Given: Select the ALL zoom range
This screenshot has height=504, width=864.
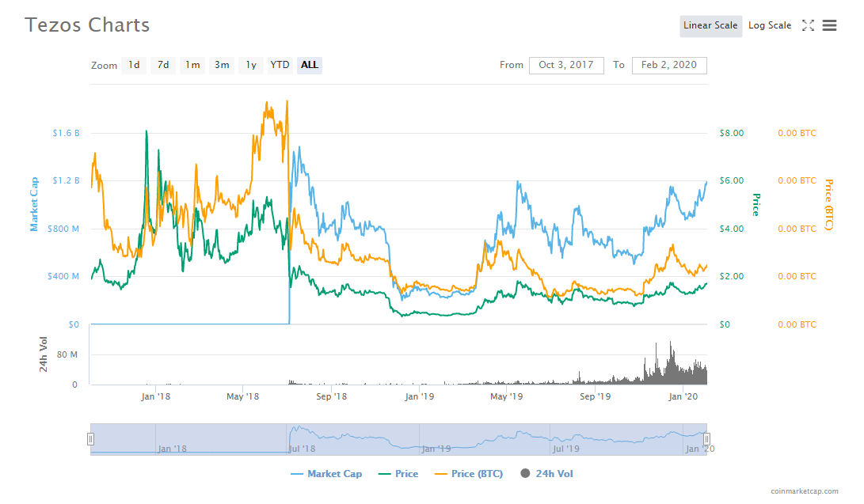Looking at the screenshot, I should pos(309,65).
